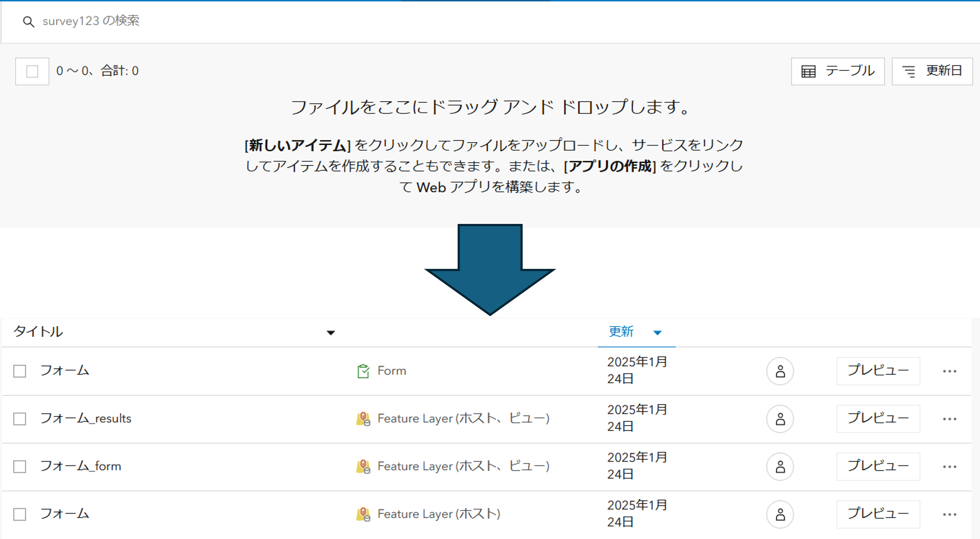Switch view with the テーブル button
Screen dimensions: 980x539
pyautogui.click(x=838, y=71)
